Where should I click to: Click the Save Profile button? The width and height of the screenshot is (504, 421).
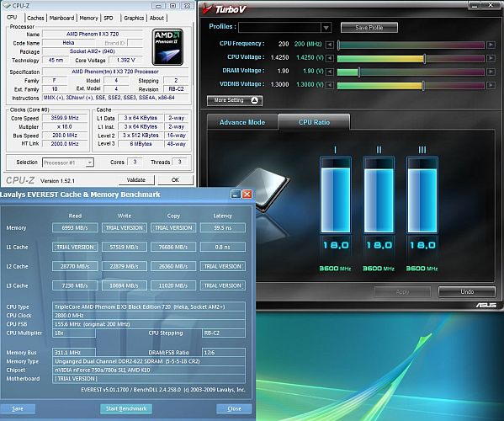pyautogui.click(x=369, y=28)
